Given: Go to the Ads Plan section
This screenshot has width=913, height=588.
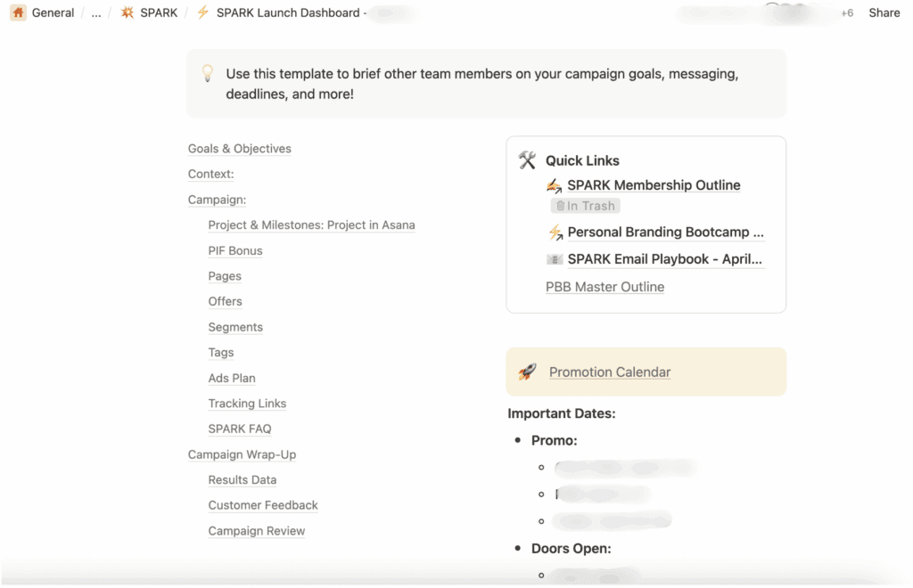Looking at the screenshot, I should [232, 378].
